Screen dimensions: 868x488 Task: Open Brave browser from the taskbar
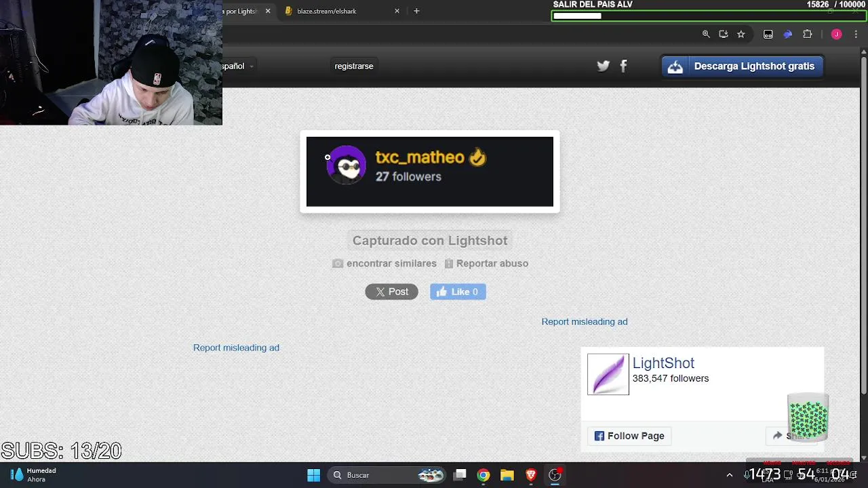click(531, 475)
